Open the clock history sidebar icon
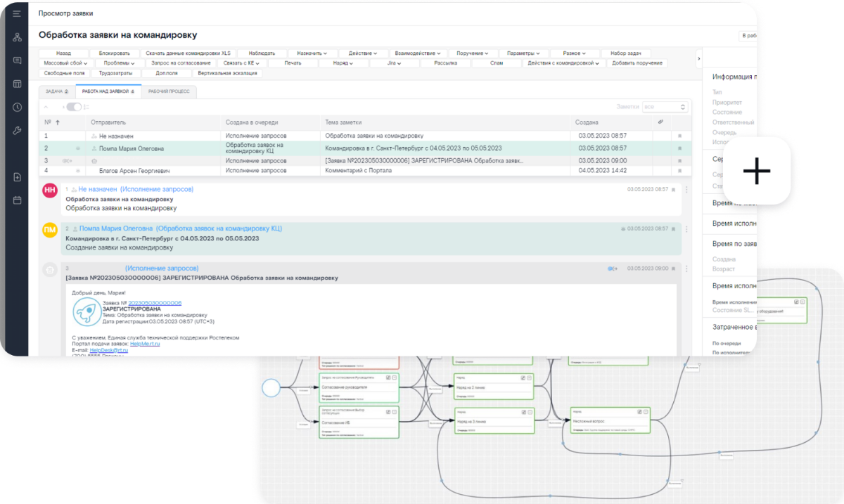The width and height of the screenshot is (844, 504). point(17,107)
